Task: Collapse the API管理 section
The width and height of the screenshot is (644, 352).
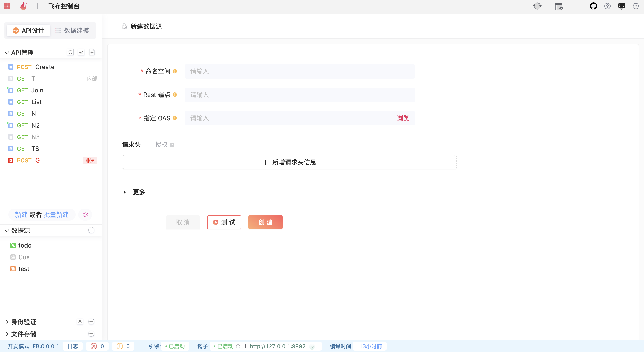Action: coord(7,53)
